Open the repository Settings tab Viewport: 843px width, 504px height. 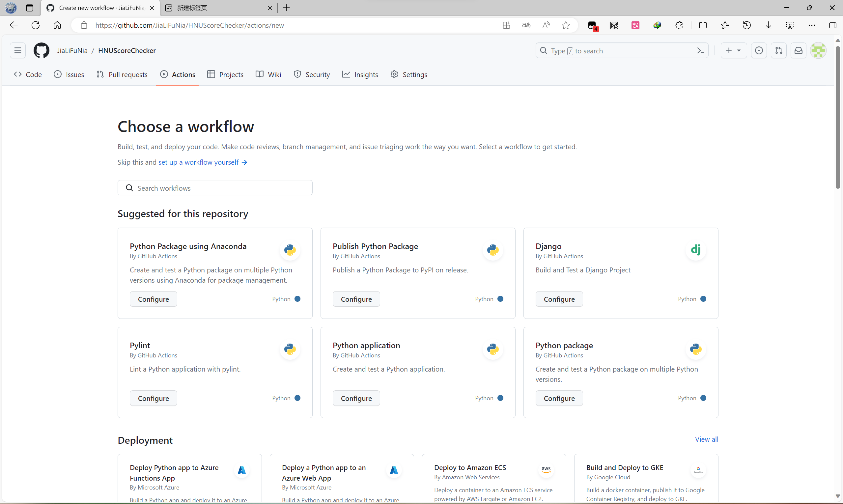pos(409,74)
